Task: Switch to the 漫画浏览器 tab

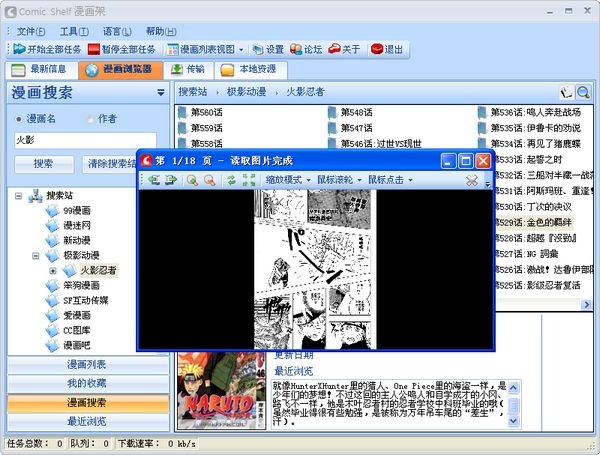Action: coord(121,70)
